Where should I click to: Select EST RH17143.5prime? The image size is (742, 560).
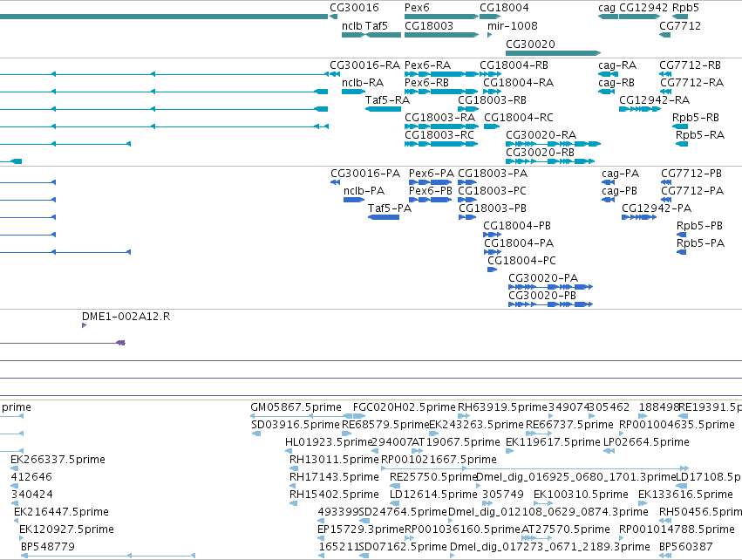click(x=293, y=486)
